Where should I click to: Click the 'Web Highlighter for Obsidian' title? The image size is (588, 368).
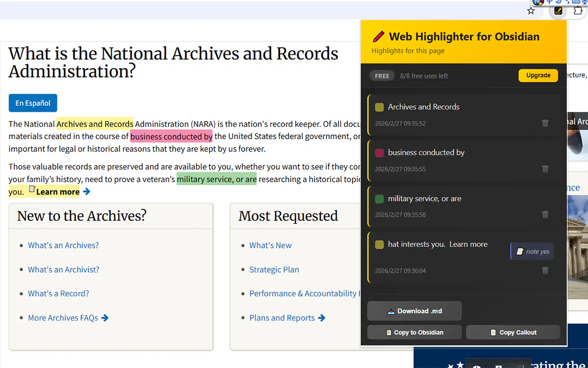point(464,37)
